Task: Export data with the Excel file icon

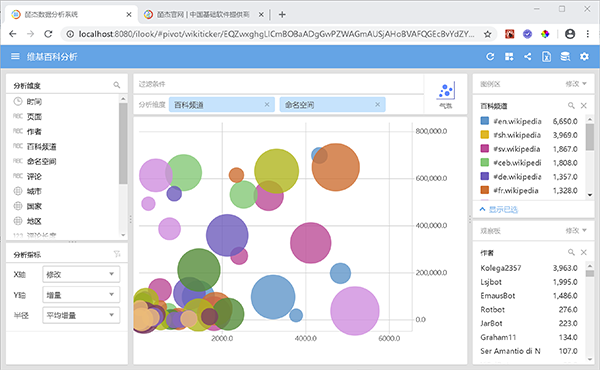Action: click(x=546, y=57)
